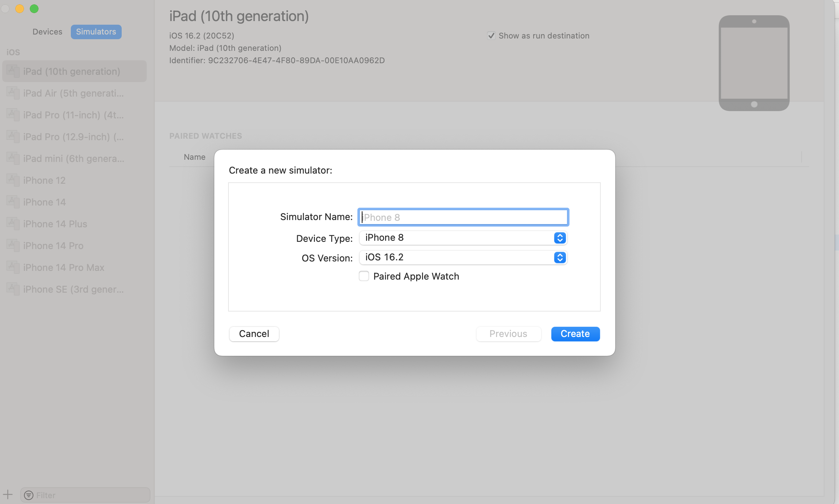Click the simulator icon beside iPhone 12
This screenshot has height=504, width=839.
[x=13, y=180]
